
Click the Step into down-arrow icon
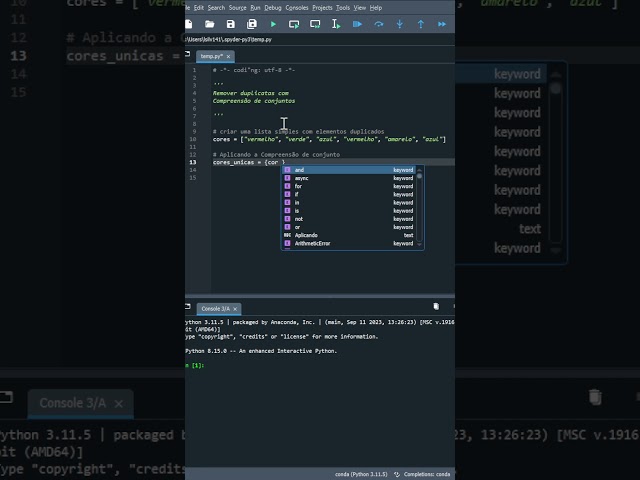tap(400, 24)
